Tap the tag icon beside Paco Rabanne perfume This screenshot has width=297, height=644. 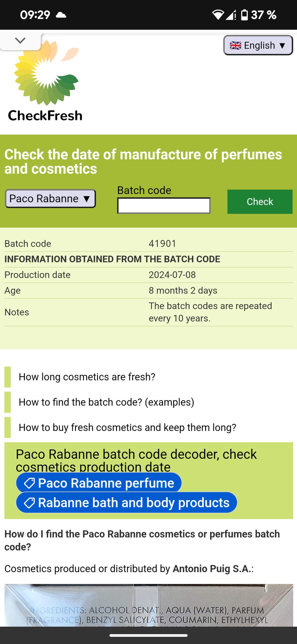click(29, 483)
